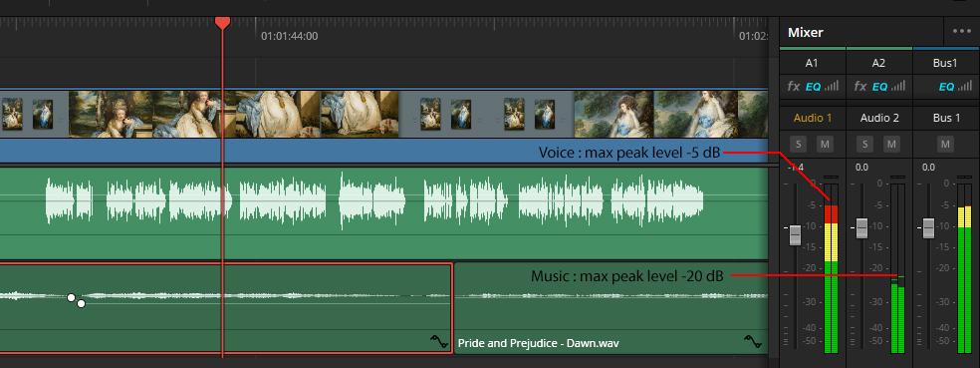This screenshot has height=368, width=980.
Task: Click timecode 01:01:44:00 on the ruler
Action: pyautogui.click(x=290, y=36)
